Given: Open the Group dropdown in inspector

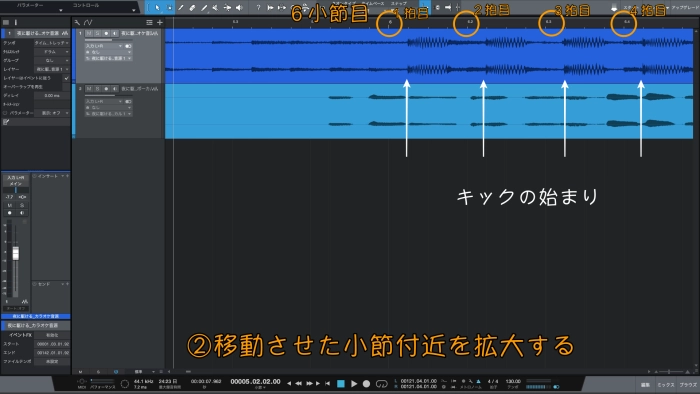Looking at the screenshot, I should point(52,60).
